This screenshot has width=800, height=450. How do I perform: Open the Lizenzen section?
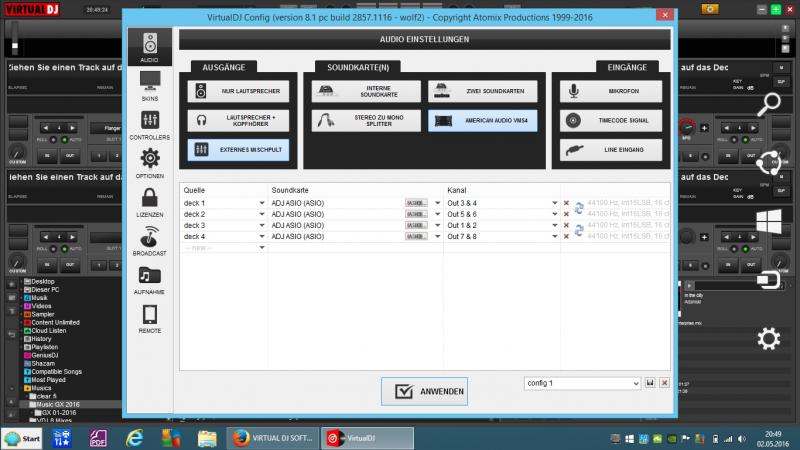pos(149,202)
